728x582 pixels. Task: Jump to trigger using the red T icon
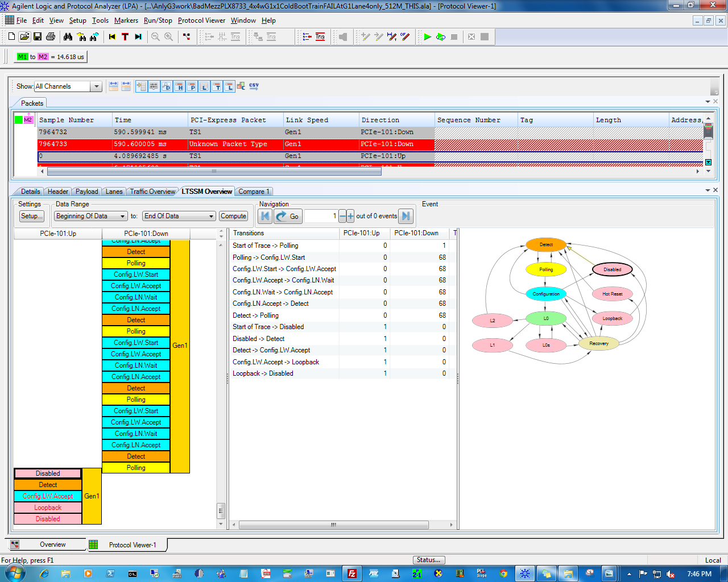(x=125, y=37)
